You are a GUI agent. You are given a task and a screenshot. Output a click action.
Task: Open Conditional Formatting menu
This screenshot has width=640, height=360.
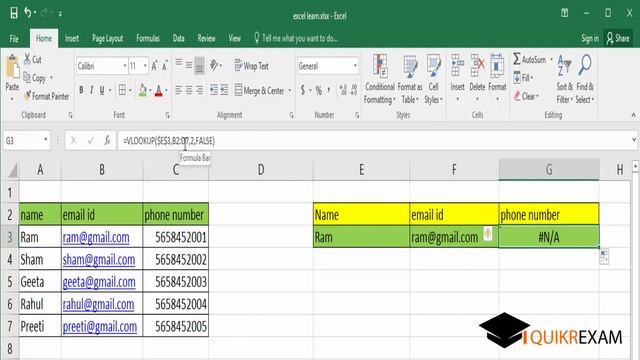pyautogui.click(x=380, y=79)
